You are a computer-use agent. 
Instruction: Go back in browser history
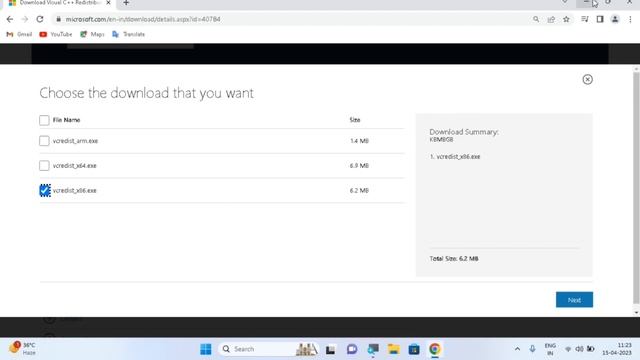pos(10,19)
